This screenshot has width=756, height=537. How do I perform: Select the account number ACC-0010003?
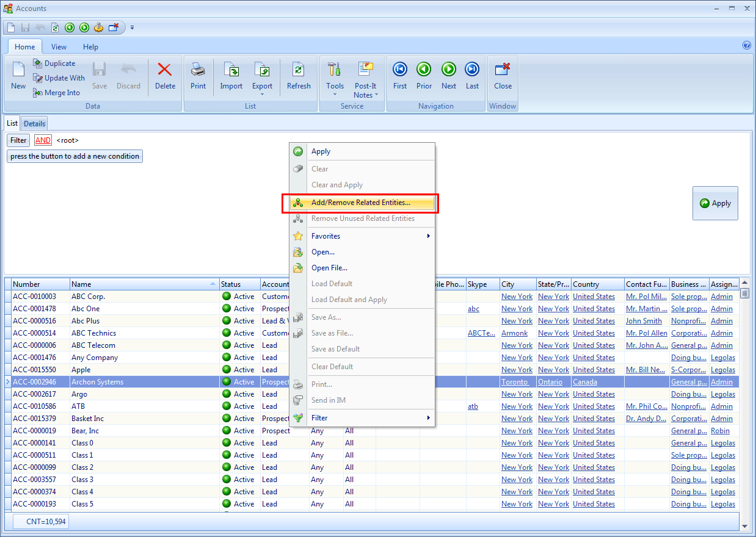pos(34,297)
